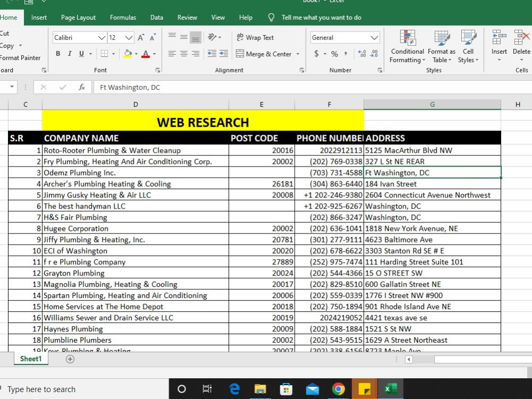Viewport: 532px width, 399px height.
Task: Decrease font size
Action: [x=153, y=37]
